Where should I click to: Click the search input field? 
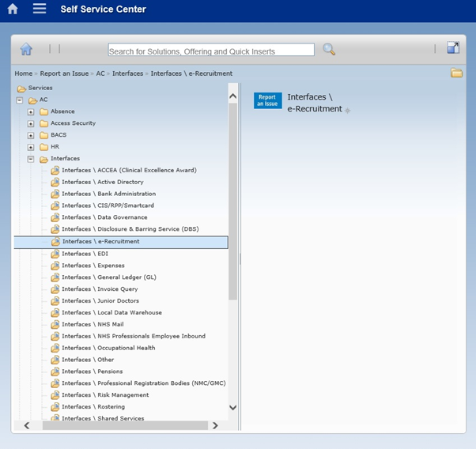[211, 50]
